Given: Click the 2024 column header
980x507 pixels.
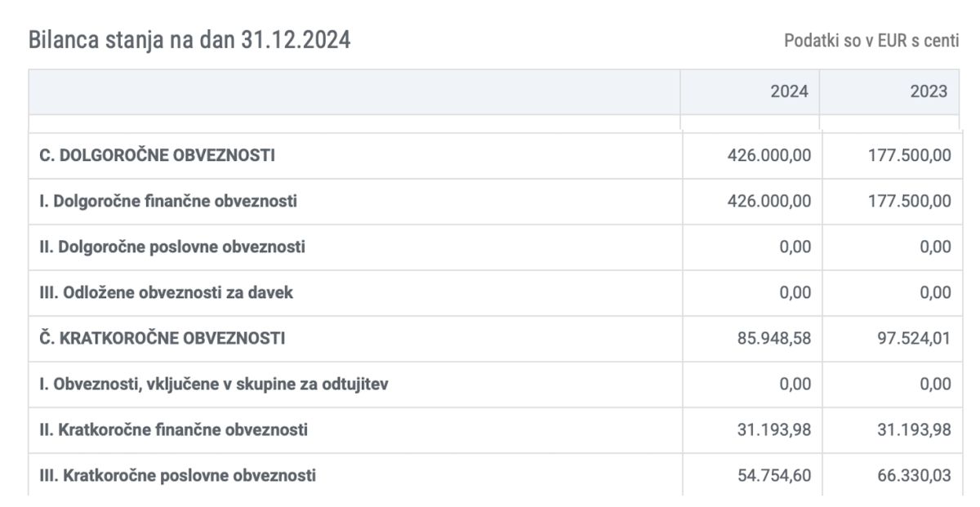Looking at the screenshot, I should tap(789, 91).
